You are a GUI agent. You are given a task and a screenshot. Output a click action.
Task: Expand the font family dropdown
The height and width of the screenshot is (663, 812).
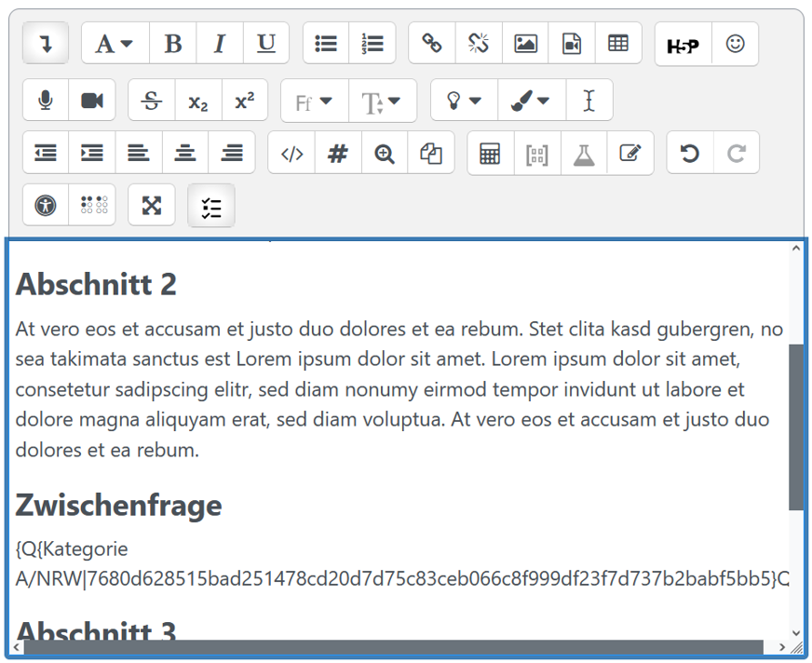click(314, 101)
